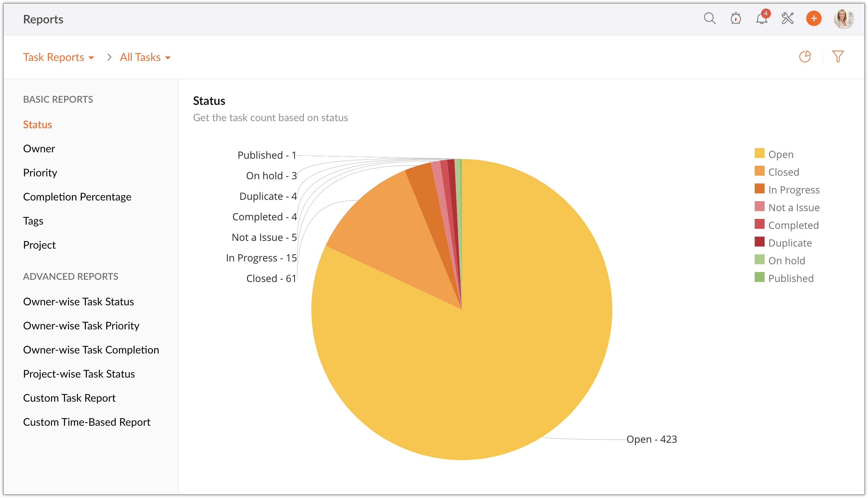Click the pie chart view icon
This screenshot has width=868, height=498.
[805, 57]
